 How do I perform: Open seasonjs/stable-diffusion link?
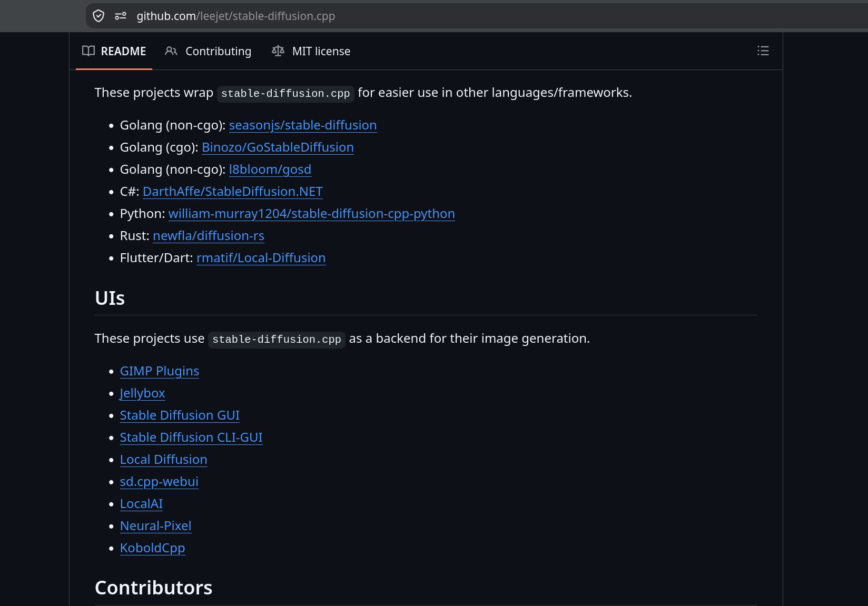303,125
